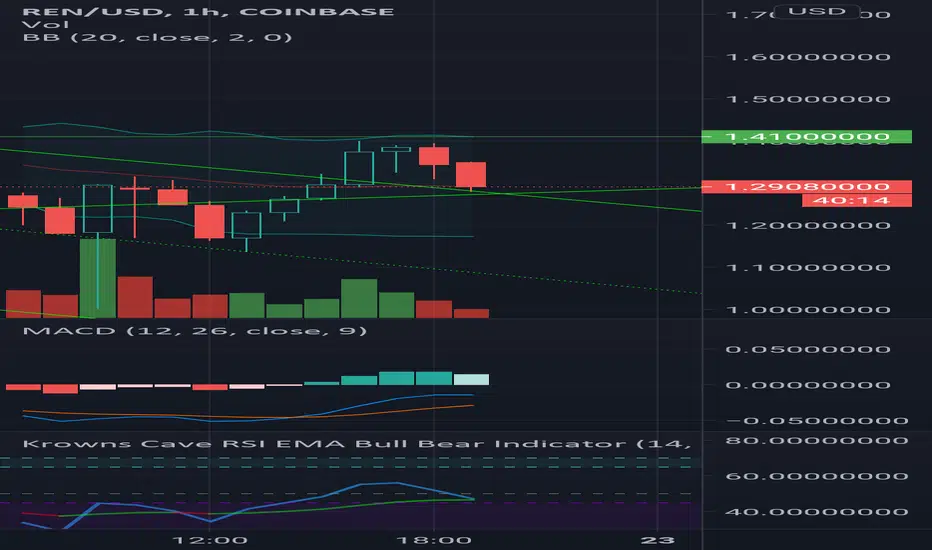Select the red 1.29080000 current price label

[x=807, y=187]
